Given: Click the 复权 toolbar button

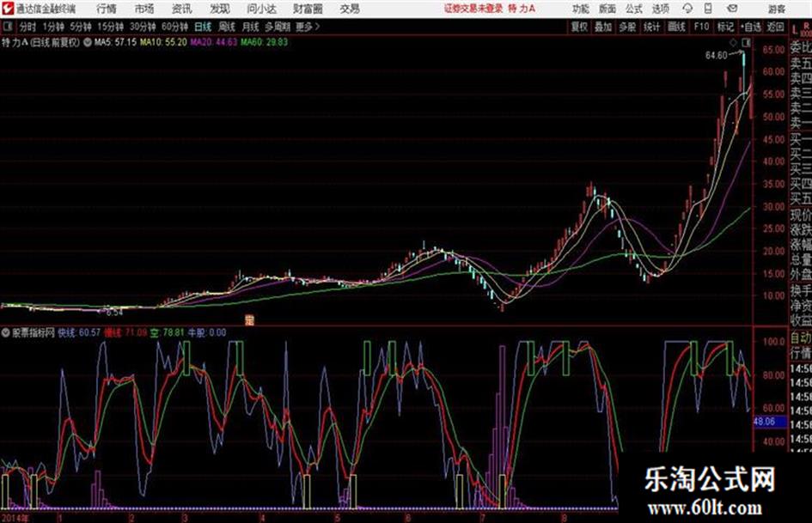Looking at the screenshot, I should coord(579,27).
